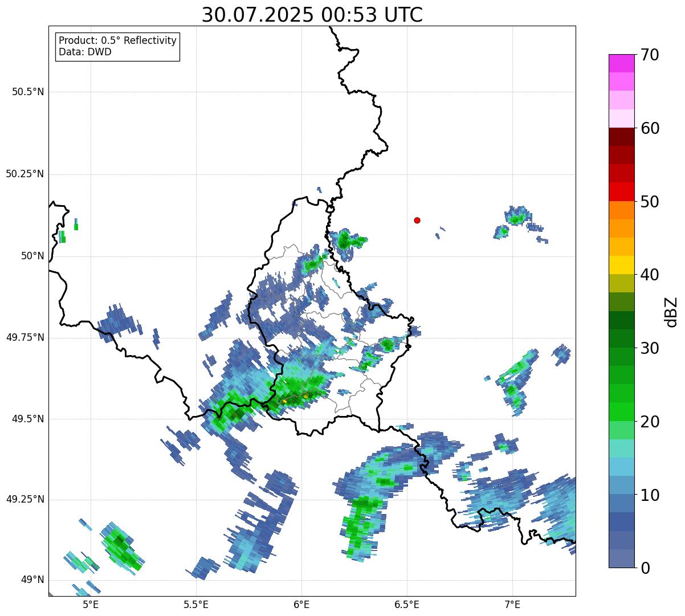Image resolution: width=685 pixels, height=616 pixels.
Task: Click the "Product: 0.5° Reflectivity" label
Action: tap(117, 41)
